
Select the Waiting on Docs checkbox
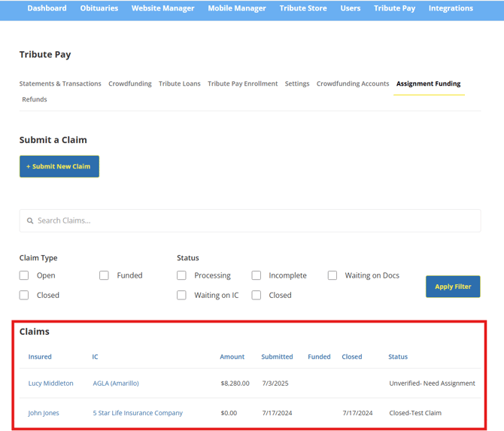coord(332,276)
